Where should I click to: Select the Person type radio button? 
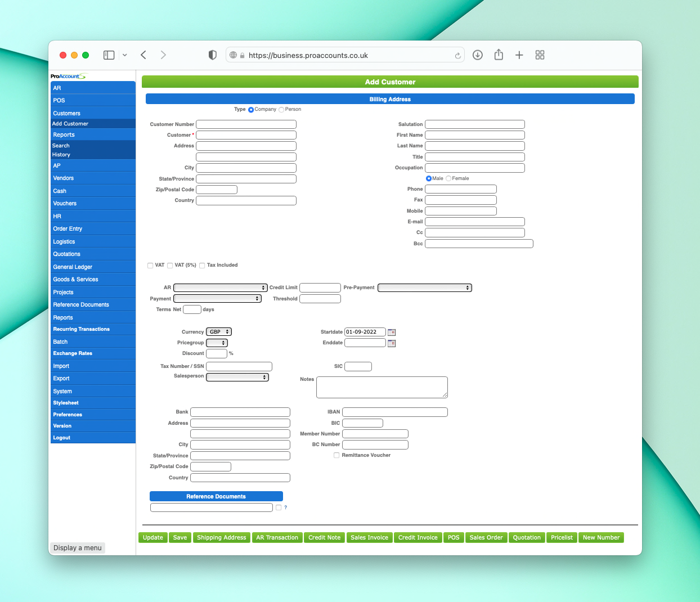281,110
